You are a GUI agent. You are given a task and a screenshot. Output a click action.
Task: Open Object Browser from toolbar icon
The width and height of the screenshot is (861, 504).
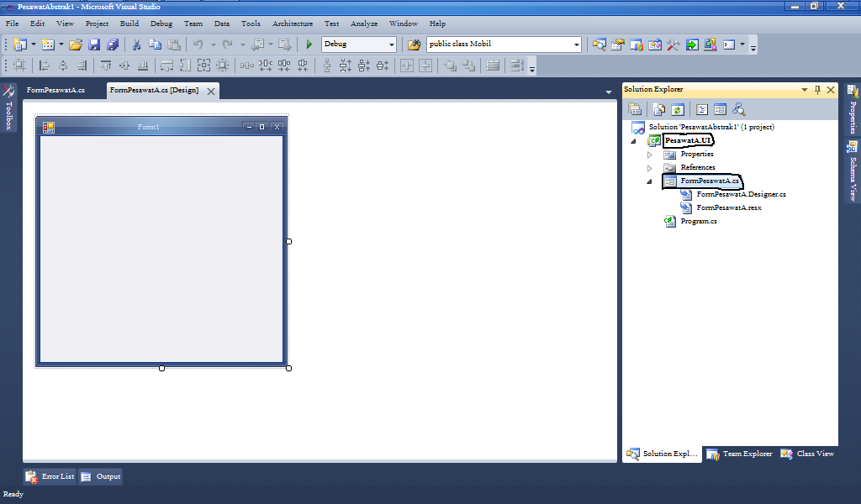point(655,45)
